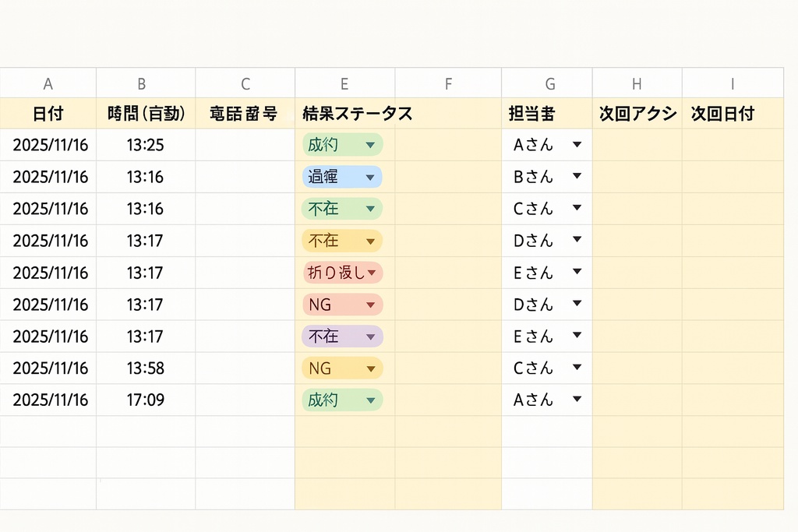Click the 次回日付 header cell
798x532 pixels.
point(733,114)
